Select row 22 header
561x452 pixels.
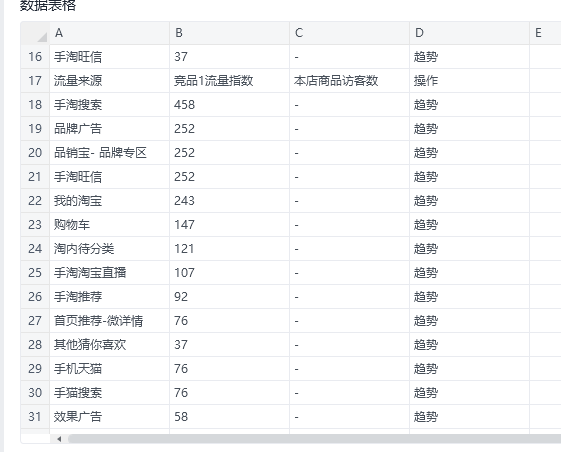click(x=35, y=200)
